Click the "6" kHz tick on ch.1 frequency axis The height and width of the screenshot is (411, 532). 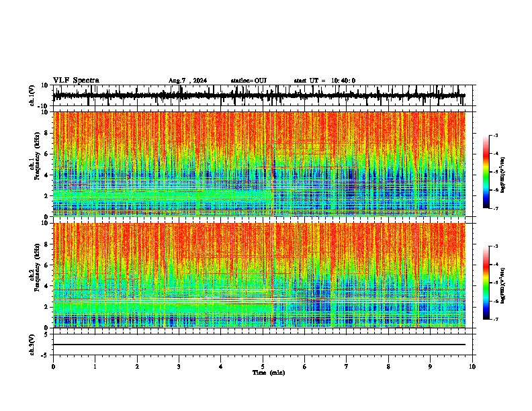coord(46,154)
